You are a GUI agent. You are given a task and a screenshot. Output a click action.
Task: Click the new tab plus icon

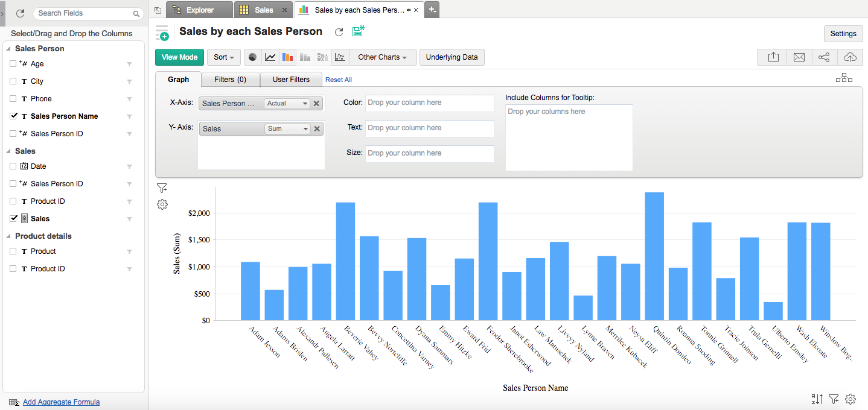click(432, 10)
